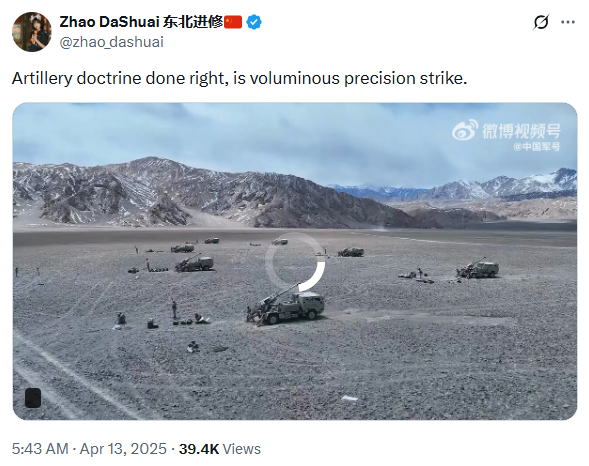
Task: Click the word Views beside the count
Action: coord(242,449)
